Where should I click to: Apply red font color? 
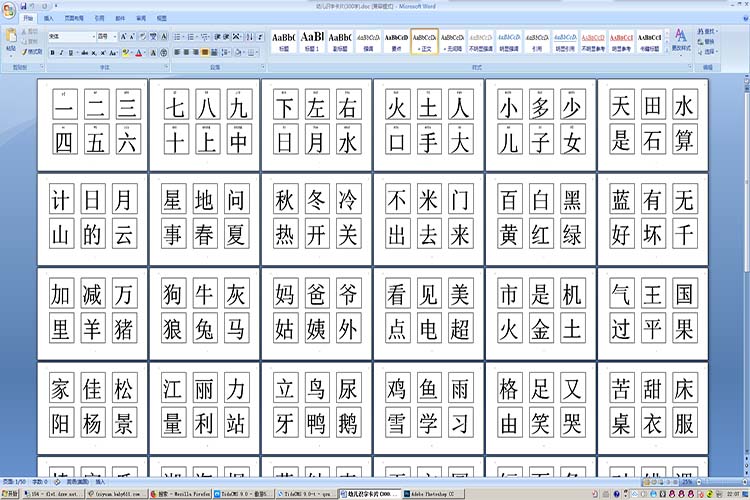(x=139, y=53)
